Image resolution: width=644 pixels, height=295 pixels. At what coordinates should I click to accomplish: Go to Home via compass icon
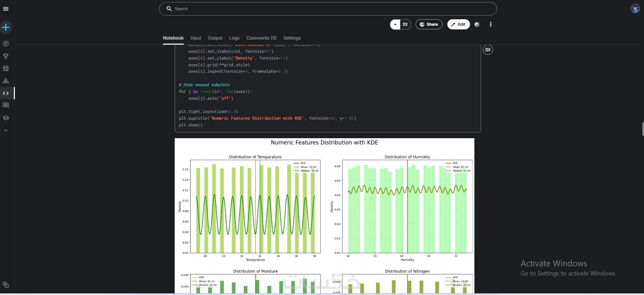click(x=6, y=44)
